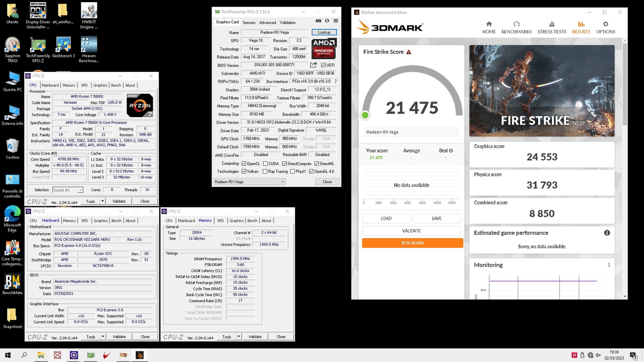Toggle DirectCompute checkbox in GPU-Z

(284, 164)
